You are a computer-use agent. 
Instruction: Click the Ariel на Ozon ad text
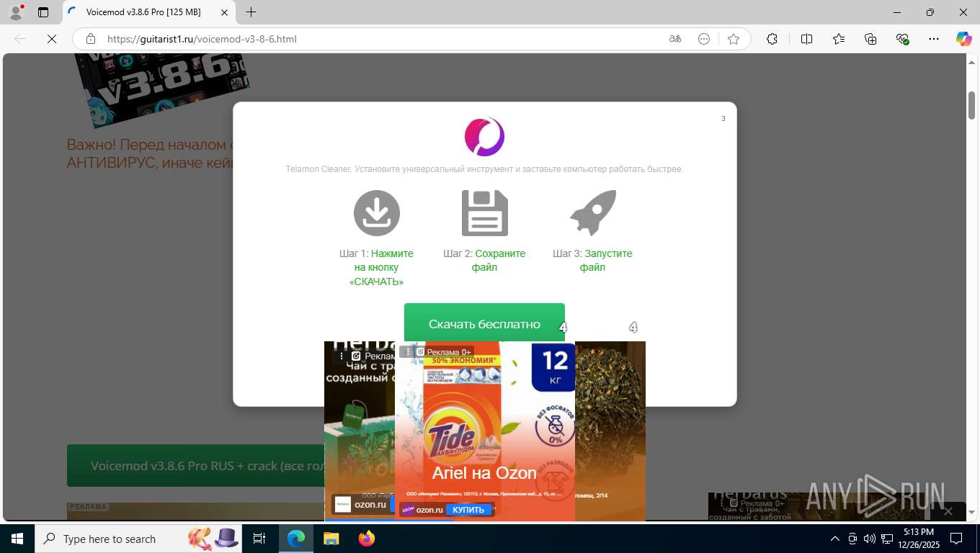484,473
